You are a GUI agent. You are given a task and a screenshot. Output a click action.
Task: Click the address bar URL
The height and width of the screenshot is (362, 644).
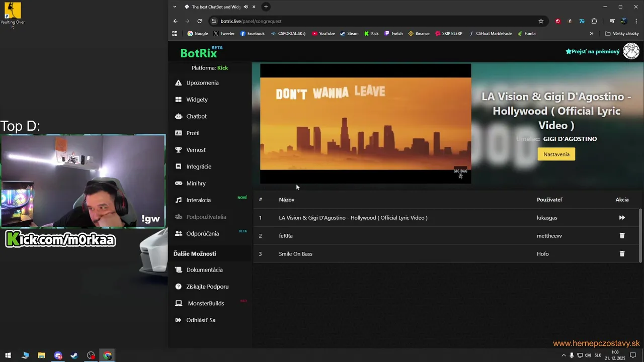pos(251,21)
